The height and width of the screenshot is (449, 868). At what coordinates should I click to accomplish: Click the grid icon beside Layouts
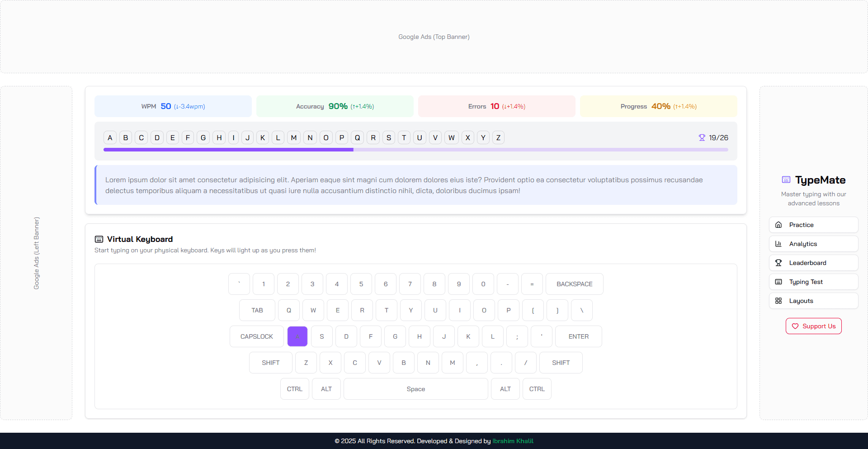click(778, 301)
